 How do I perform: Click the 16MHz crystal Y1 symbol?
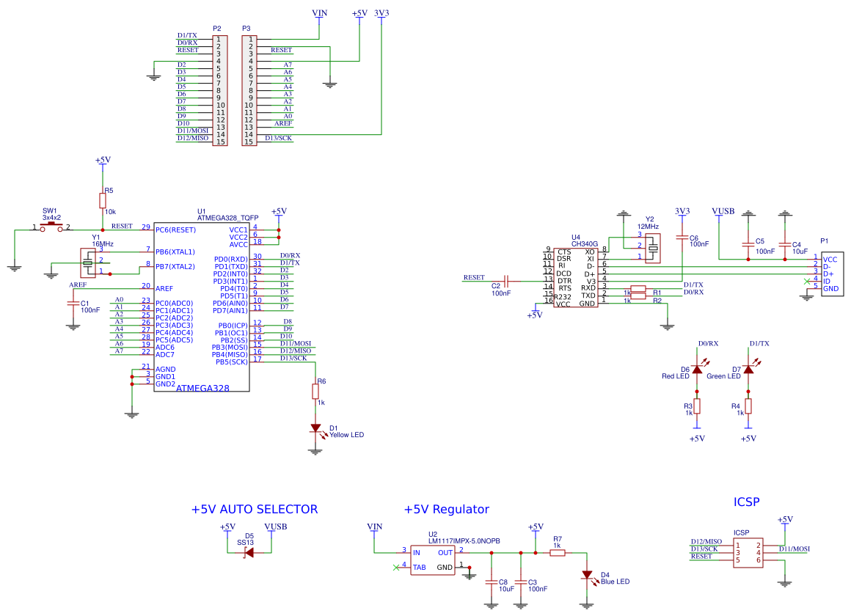[x=88, y=262]
